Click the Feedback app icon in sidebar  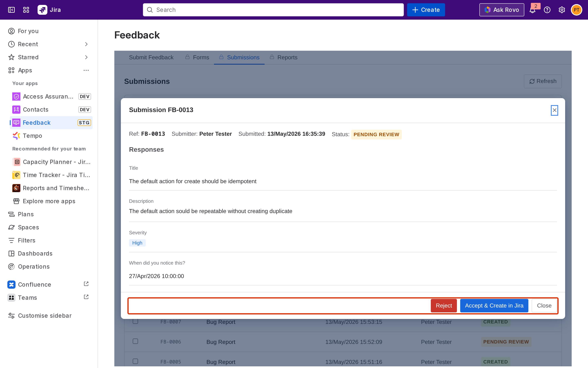16,123
